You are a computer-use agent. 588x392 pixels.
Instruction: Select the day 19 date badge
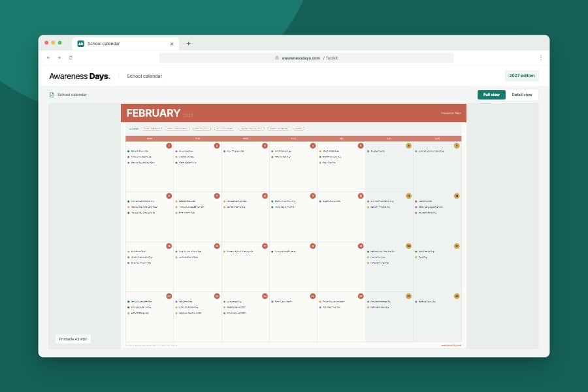pos(361,246)
